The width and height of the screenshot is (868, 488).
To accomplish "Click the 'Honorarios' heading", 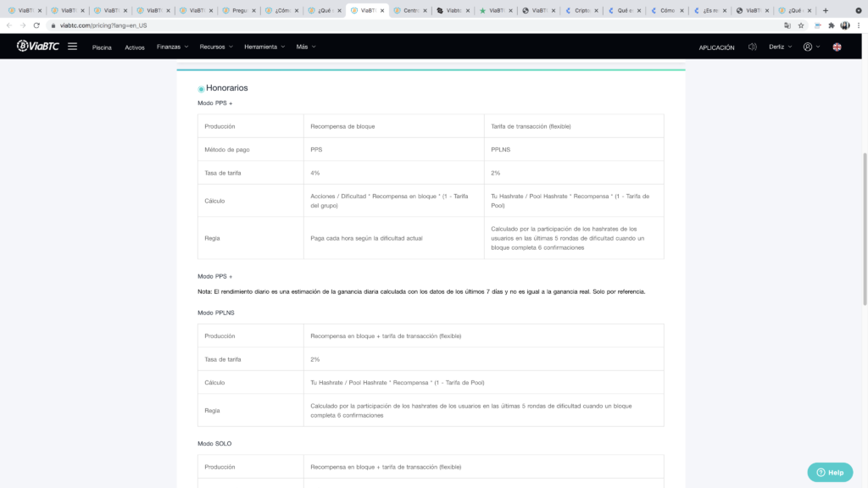I will click(226, 88).
